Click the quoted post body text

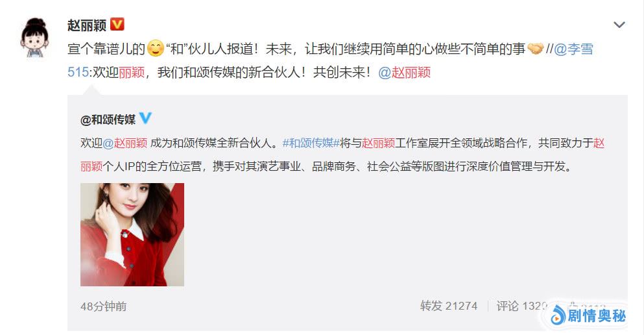click(x=342, y=154)
